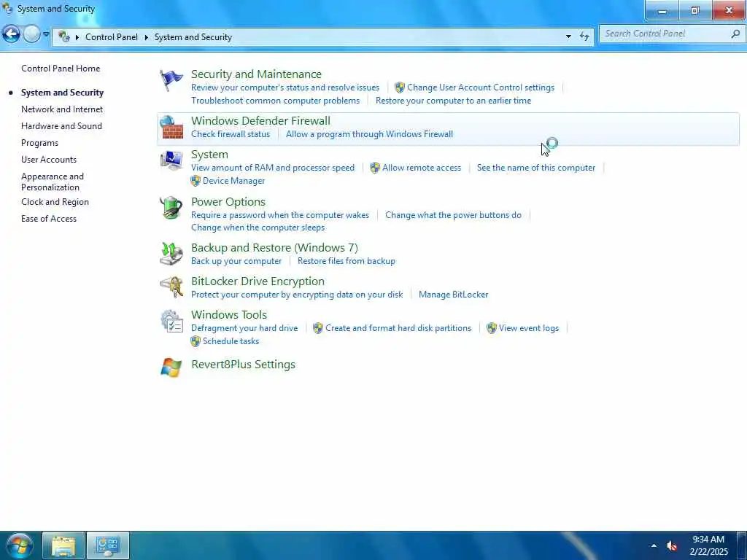The image size is (747, 560).
Task: Click See the name of this computer
Action: pos(536,168)
